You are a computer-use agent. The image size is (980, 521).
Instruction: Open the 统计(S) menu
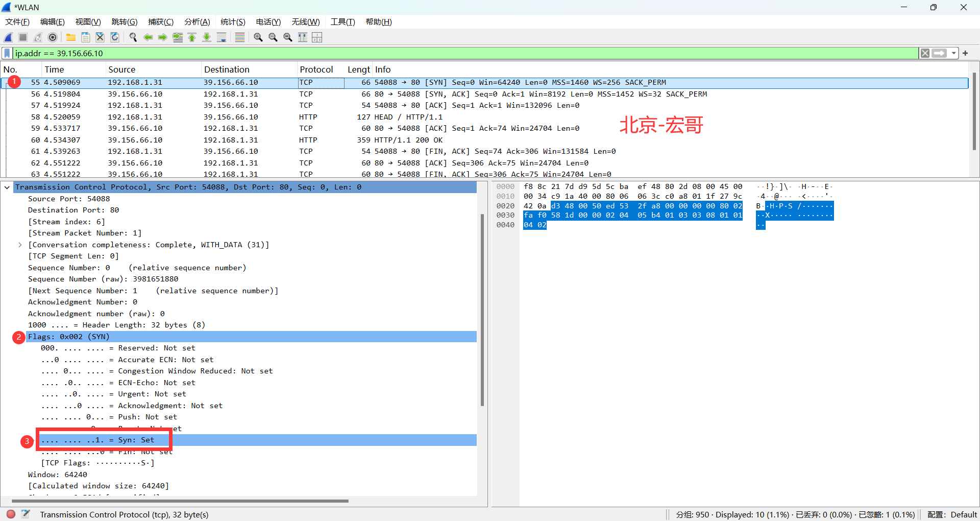[x=233, y=22]
